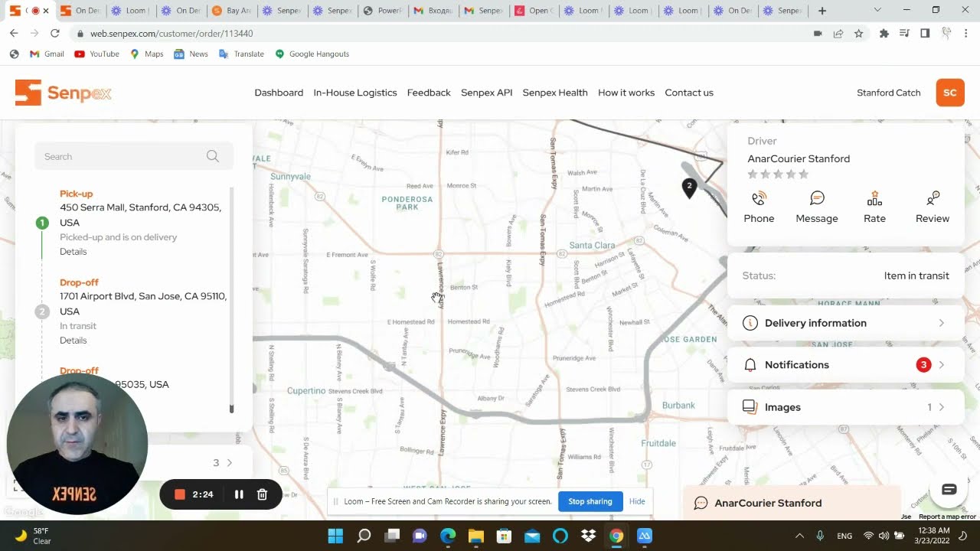The image size is (980, 551).
Task: Open the chat bubble widget
Action: tap(949, 490)
